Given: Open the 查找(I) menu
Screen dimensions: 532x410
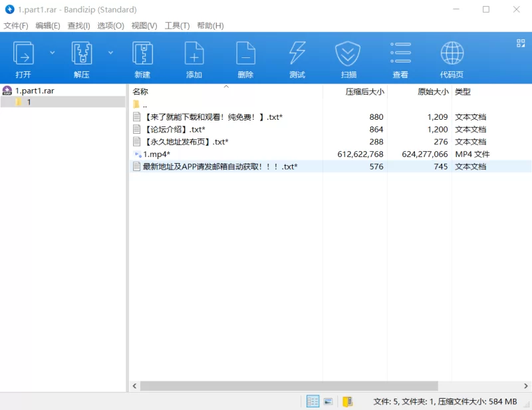Looking at the screenshot, I should (78, 26).
